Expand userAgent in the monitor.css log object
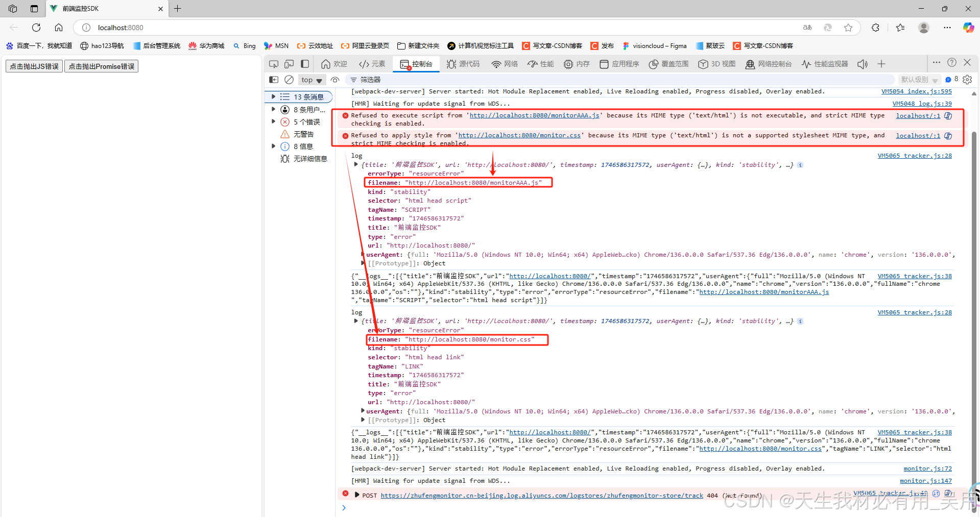The height and width of the screenshot is (517, 980). click(363, 410)
